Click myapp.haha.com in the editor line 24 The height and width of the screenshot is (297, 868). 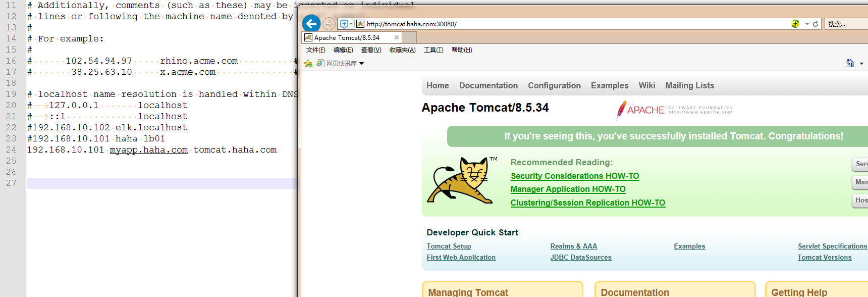[149, 150]
